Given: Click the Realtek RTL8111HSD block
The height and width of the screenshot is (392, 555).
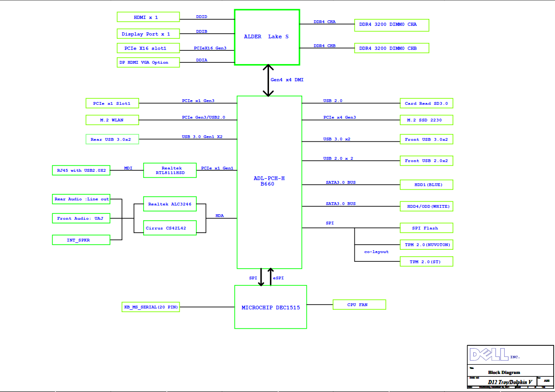Looking at the screenshot, I should (170, 170).
